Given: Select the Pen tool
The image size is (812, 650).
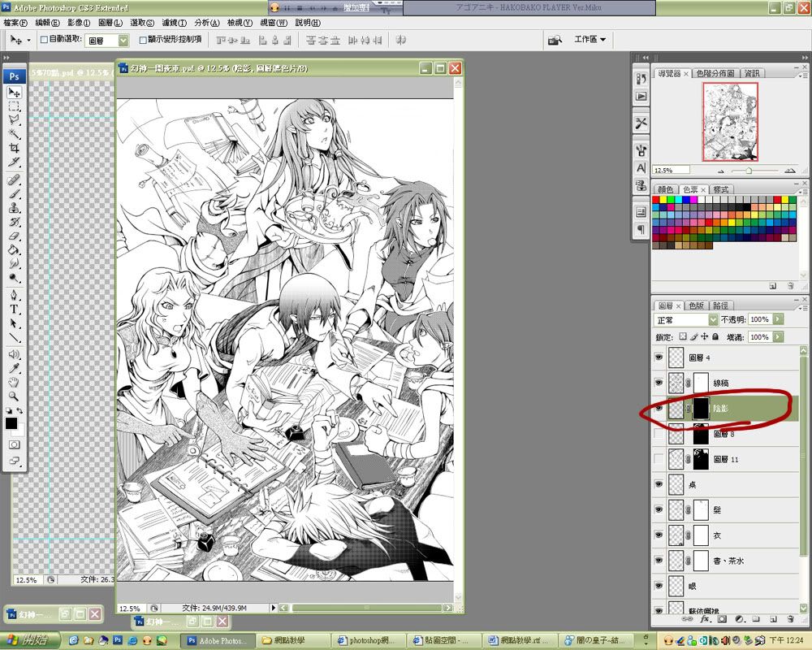Looking at the screenshot, I should pyautogui.click(x=14, y=296).
